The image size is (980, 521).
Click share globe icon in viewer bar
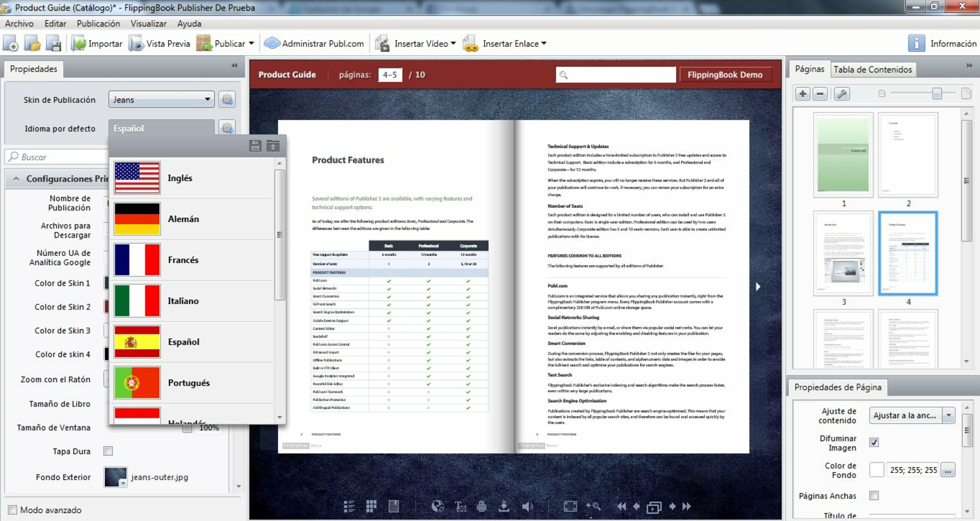pos(438,506)
